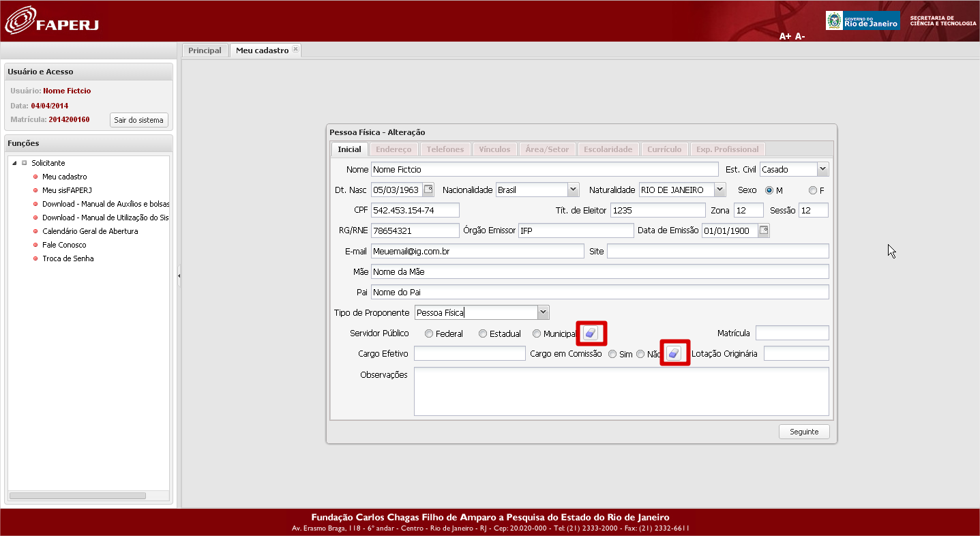Increase font size with A+
Screen dimensions: 980x536
coord(785,36)
